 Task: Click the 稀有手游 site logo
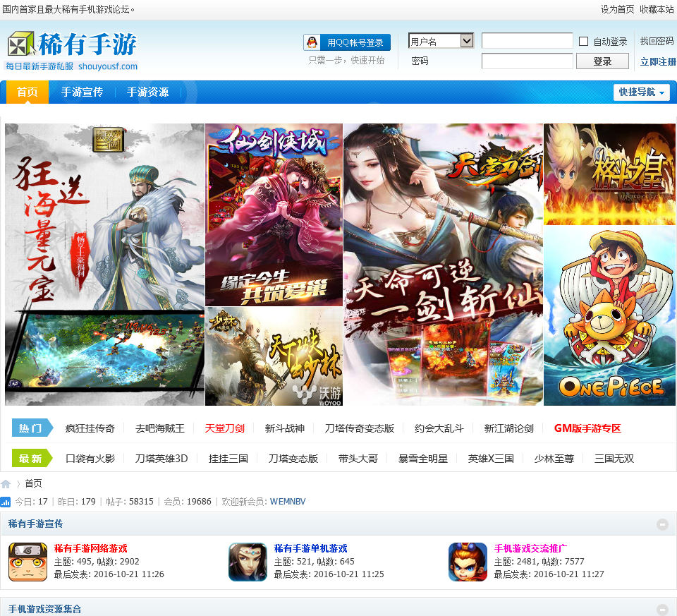point(72,51)
